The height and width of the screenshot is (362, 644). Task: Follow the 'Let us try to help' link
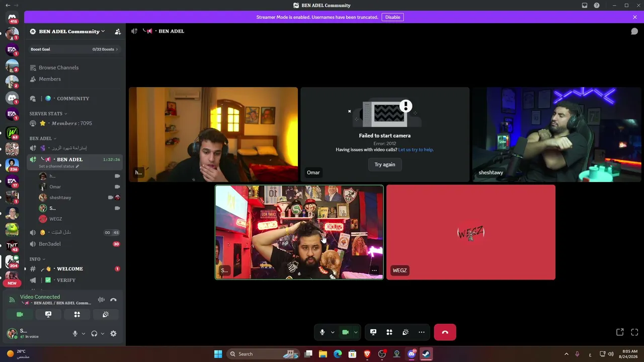pyautogui.click(x=416, y=150)
